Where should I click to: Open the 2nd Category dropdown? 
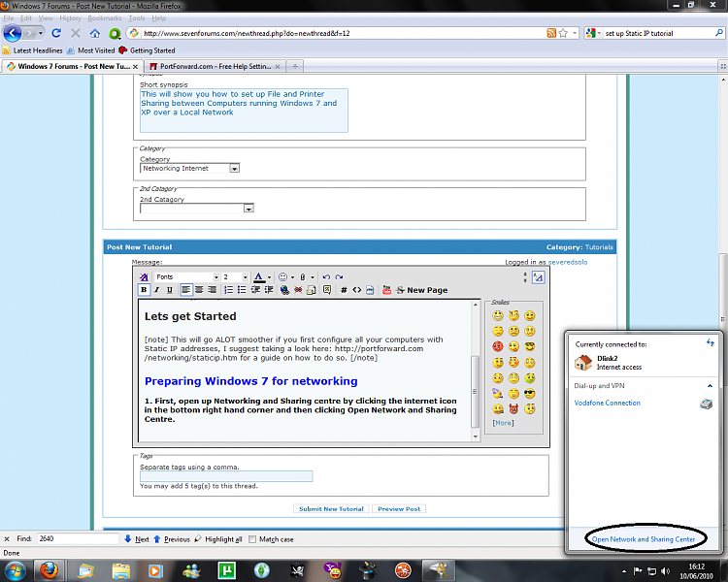tap(197, 209)
